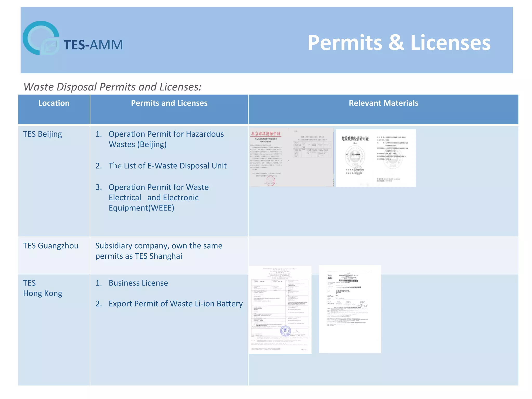Click the TES-AMM circular logo icon
The height and width of the screenshot is (399, 532).
[41, 38]
